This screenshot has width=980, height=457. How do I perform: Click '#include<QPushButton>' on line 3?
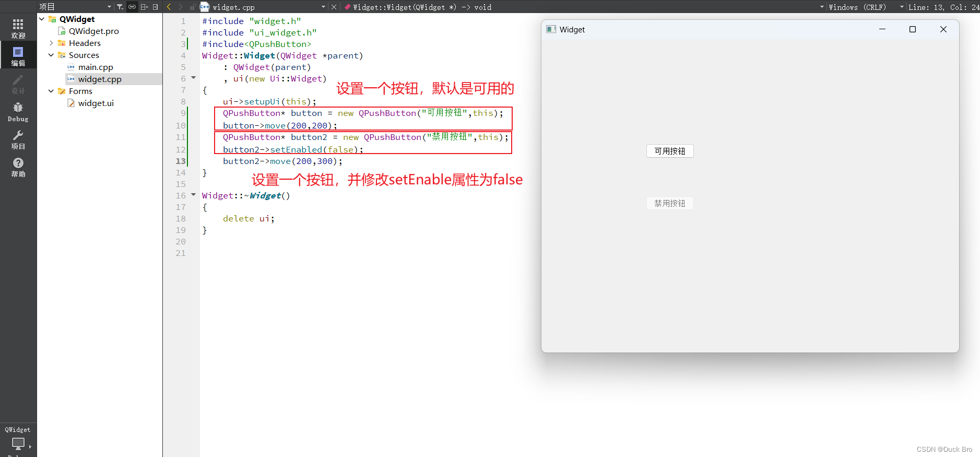tap(256, 44)
